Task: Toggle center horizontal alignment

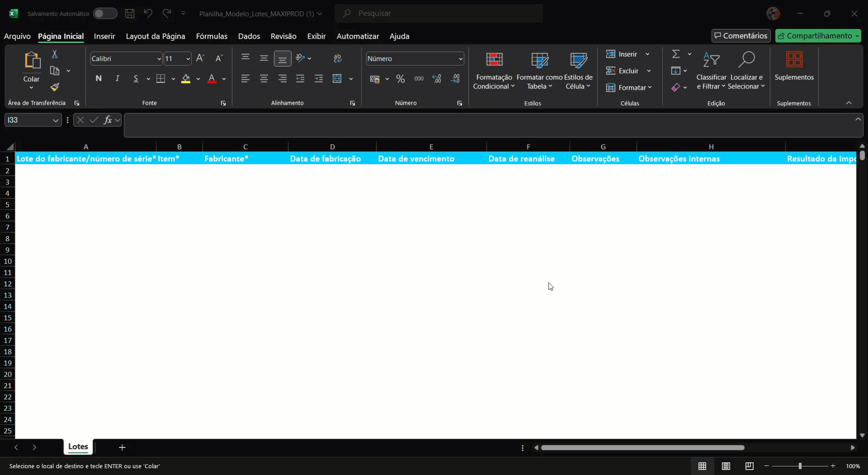Action: 264,79
